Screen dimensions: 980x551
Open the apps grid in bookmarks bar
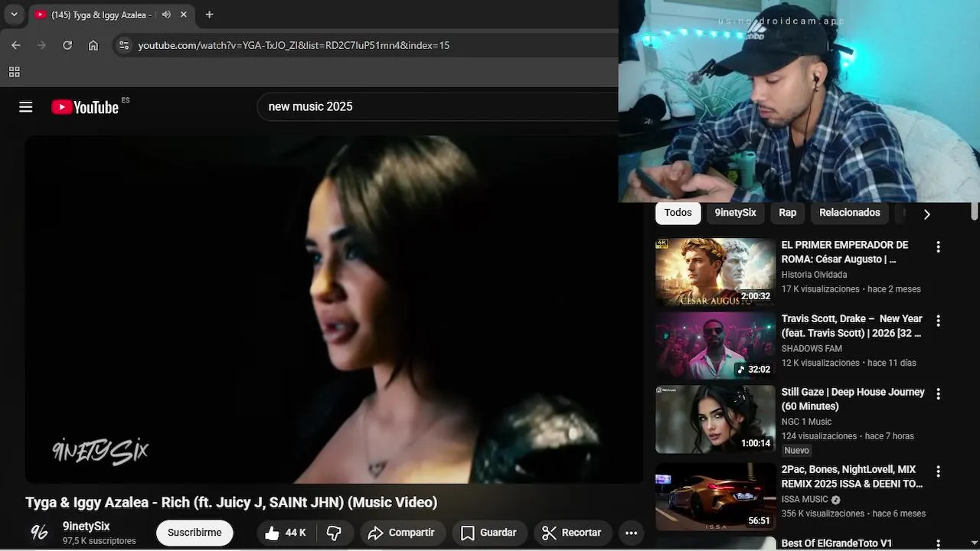(x=14, y=72)
